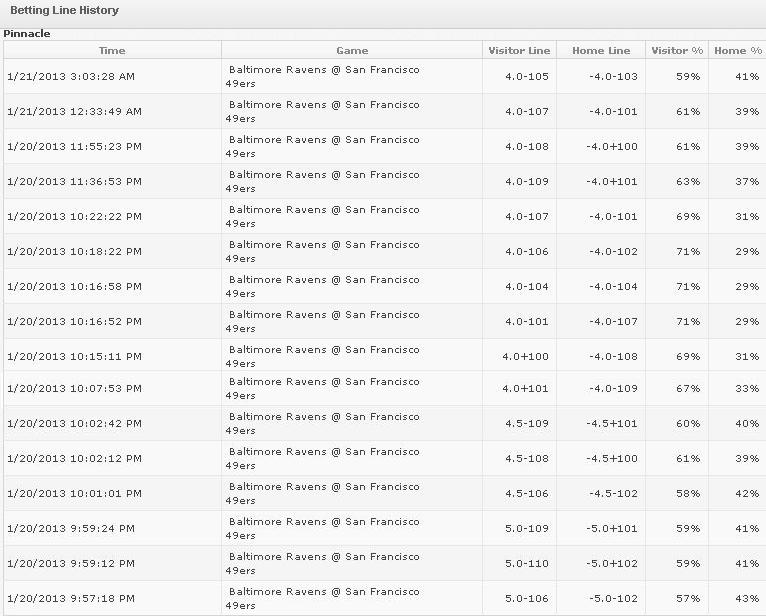The image size is (766, 616).
Task: Click visitor line 5.0-110
Action: click(x=527, y=564)
